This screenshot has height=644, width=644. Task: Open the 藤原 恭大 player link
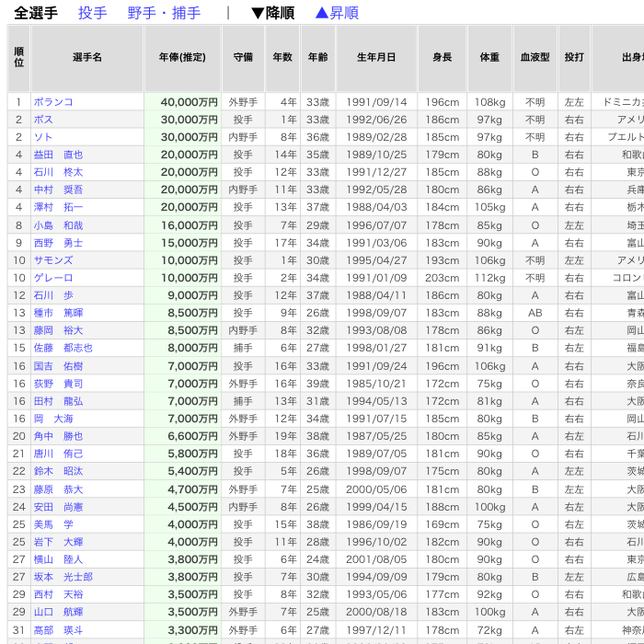[x=58, y=489]
